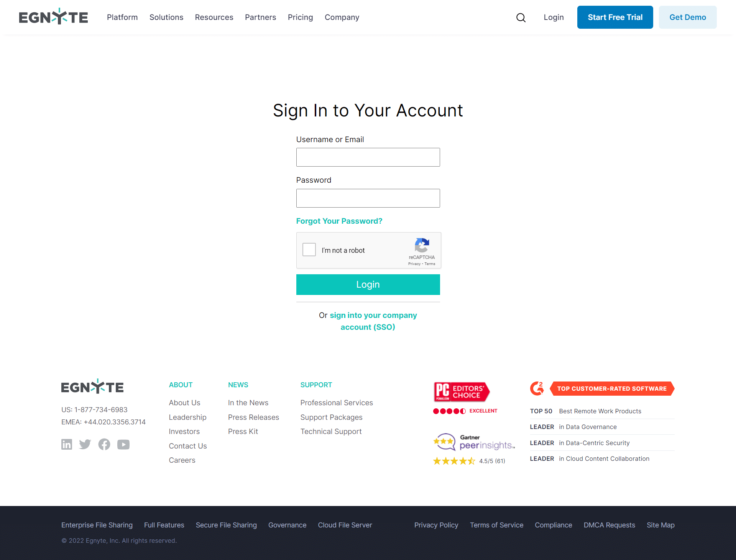Open Full Features link
The height and width of the screenshot is (560, 736).
click(164, 525)
